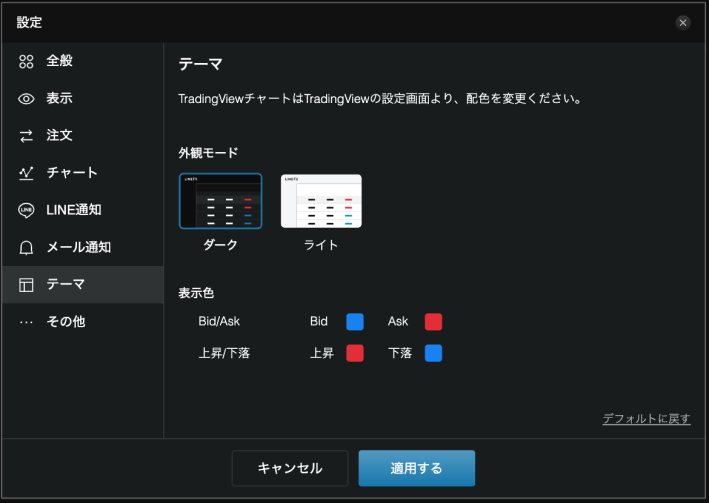Open the 全般 settings section
Image resolution: width=709 pixels, height=503 pixels.
[x=60, y=61]
